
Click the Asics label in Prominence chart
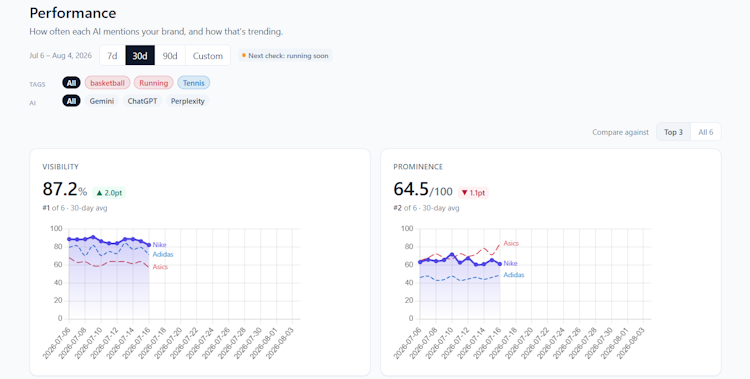511,243
